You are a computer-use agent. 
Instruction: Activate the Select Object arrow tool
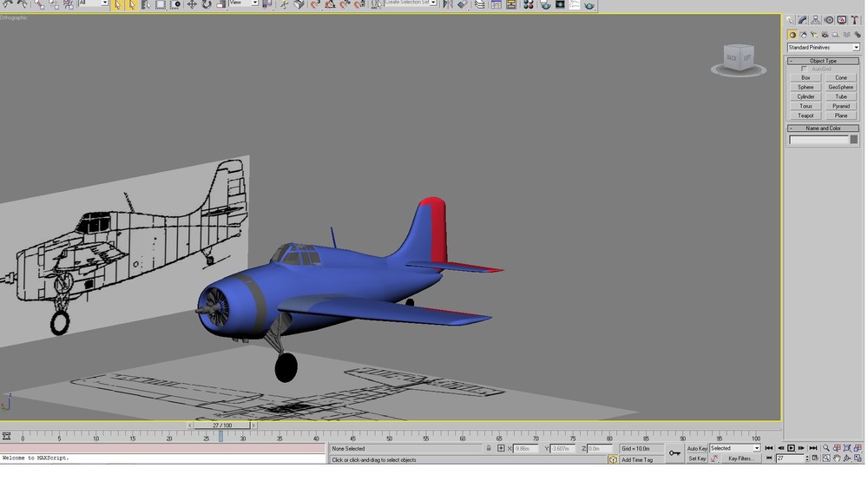click(117, 4)
